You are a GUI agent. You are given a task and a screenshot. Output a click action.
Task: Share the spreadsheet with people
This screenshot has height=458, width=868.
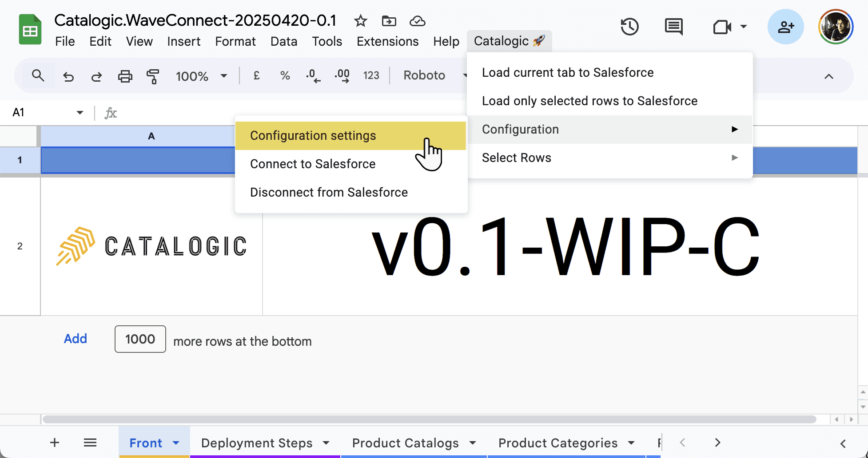pos(785,27)
